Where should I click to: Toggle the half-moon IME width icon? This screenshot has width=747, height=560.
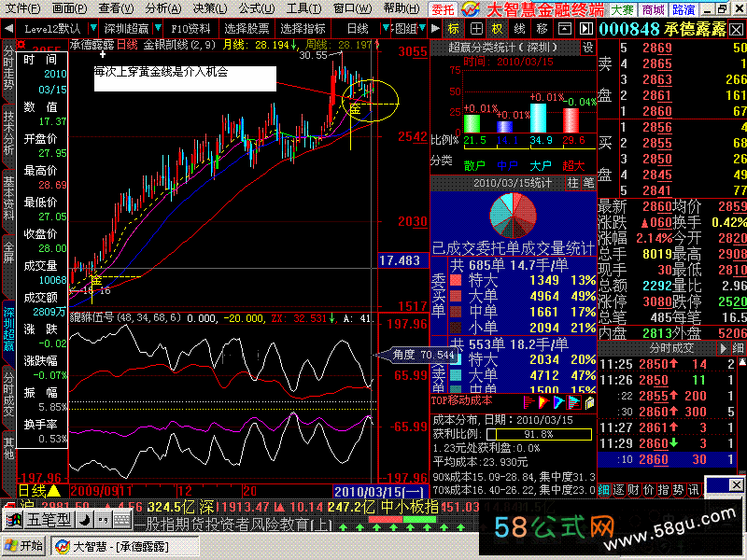[x=85, y=520]
